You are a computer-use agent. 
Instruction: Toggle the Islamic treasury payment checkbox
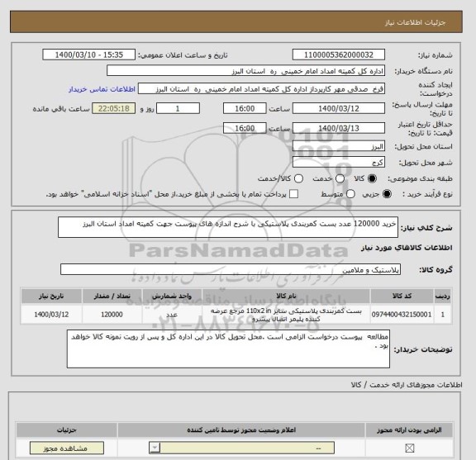point(293,194)
